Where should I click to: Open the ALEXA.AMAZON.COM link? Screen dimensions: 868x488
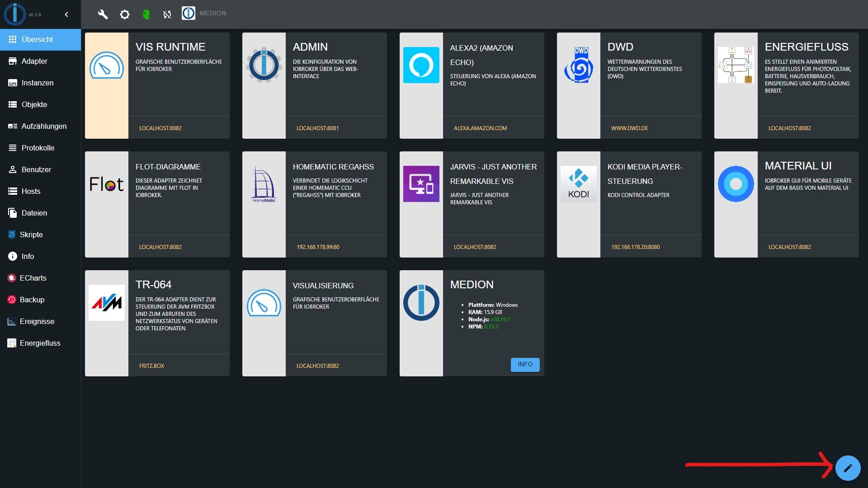point(480,128)
